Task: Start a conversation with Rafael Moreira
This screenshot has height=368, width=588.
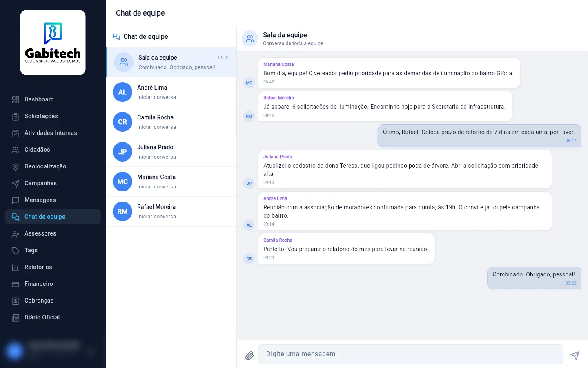Action: (171, 211)
